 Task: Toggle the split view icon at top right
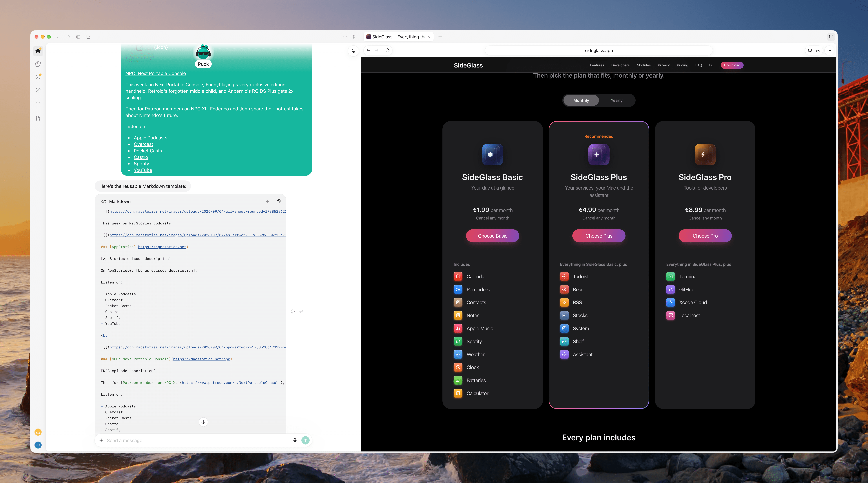(831, 37)
